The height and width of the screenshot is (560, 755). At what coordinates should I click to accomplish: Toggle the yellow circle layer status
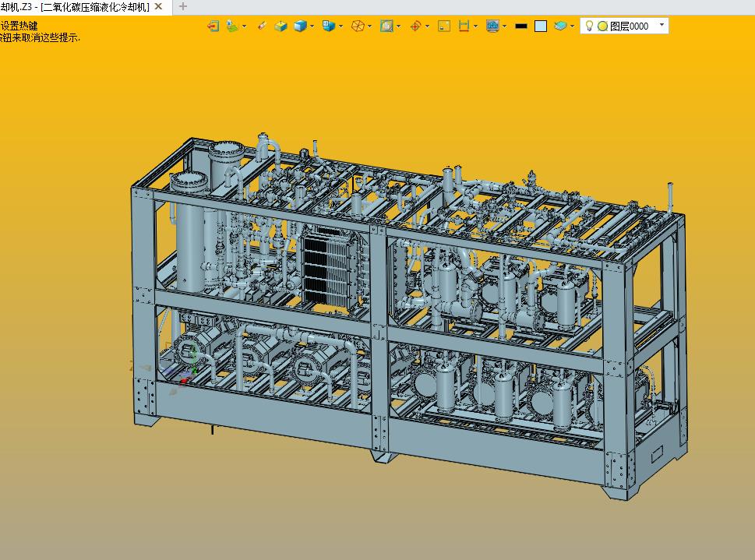click(602, 26)
